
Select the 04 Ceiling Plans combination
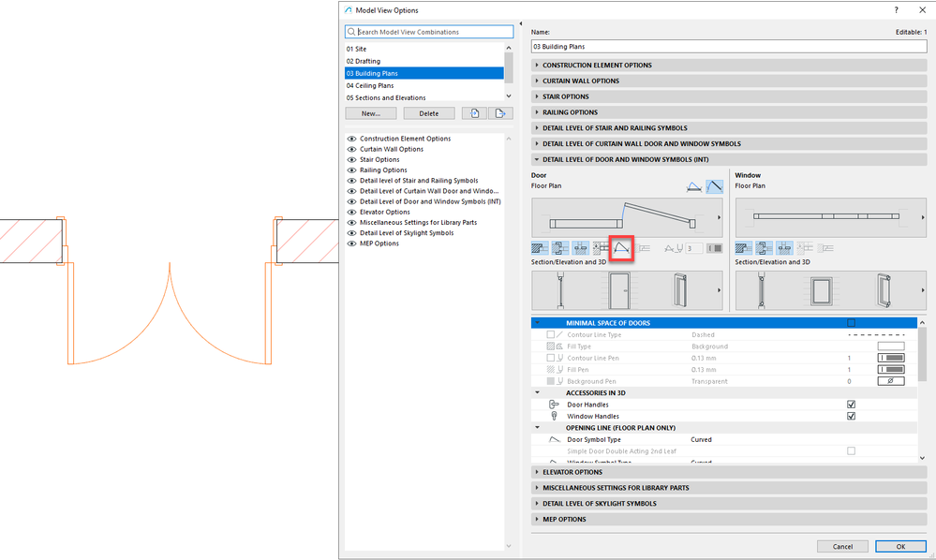(423, 86)
